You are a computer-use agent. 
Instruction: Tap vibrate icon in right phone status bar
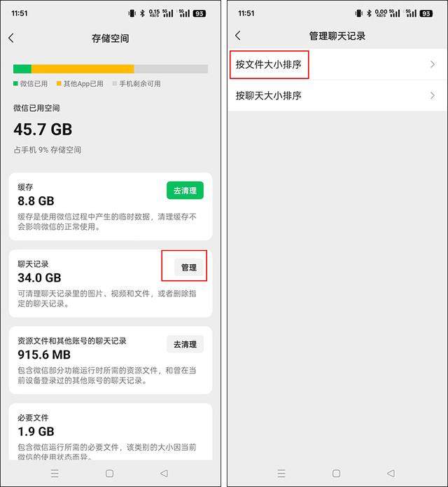pos(358,13)
